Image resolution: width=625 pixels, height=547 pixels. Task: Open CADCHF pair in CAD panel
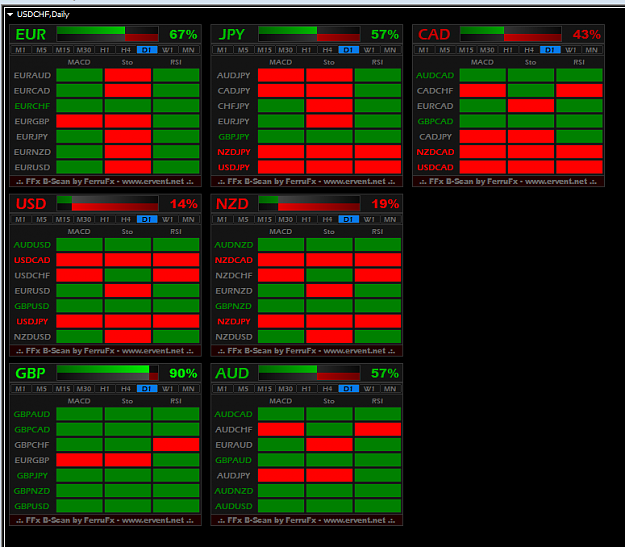[x=435, y=91]
